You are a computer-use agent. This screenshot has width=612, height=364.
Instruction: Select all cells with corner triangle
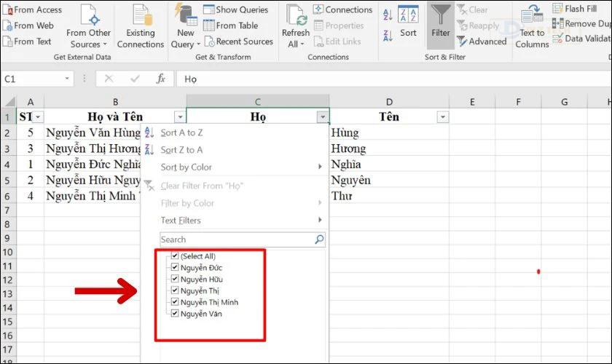click(9, 102)
